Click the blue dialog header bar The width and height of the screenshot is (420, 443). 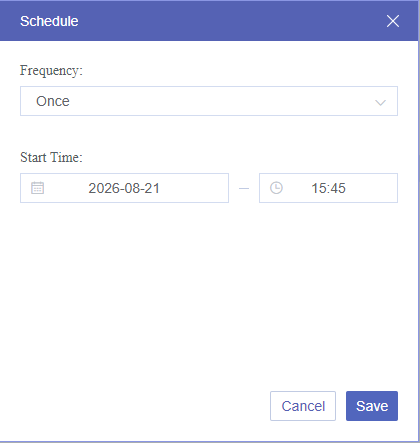click(209, 21)
